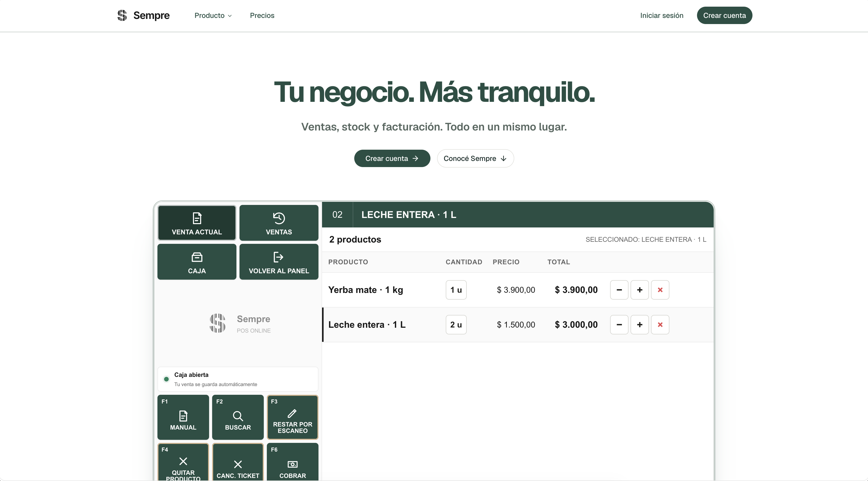The height and width of the screenshot is (481, 868).
Task: Remove Leche entera row with red X
Action: [x=660, y=324]
